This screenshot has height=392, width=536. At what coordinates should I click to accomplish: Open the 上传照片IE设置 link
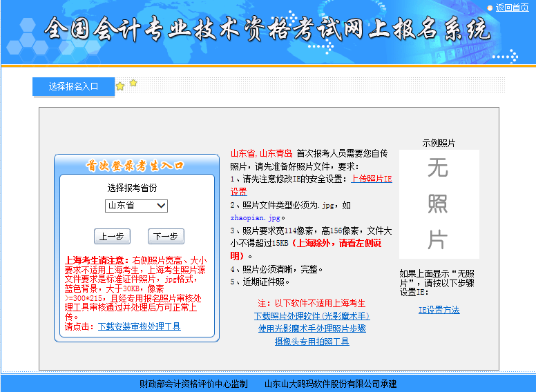click(x=371, y=179)
